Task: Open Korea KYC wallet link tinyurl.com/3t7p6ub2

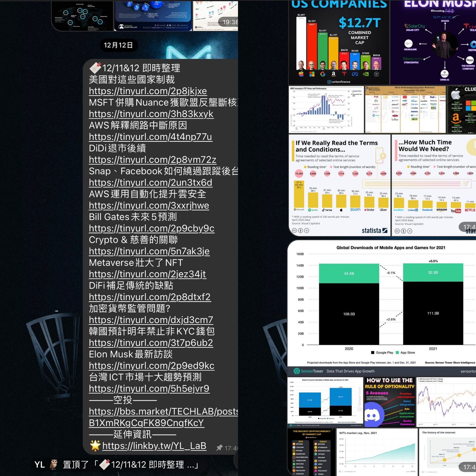Action: [x=151, y=343]
